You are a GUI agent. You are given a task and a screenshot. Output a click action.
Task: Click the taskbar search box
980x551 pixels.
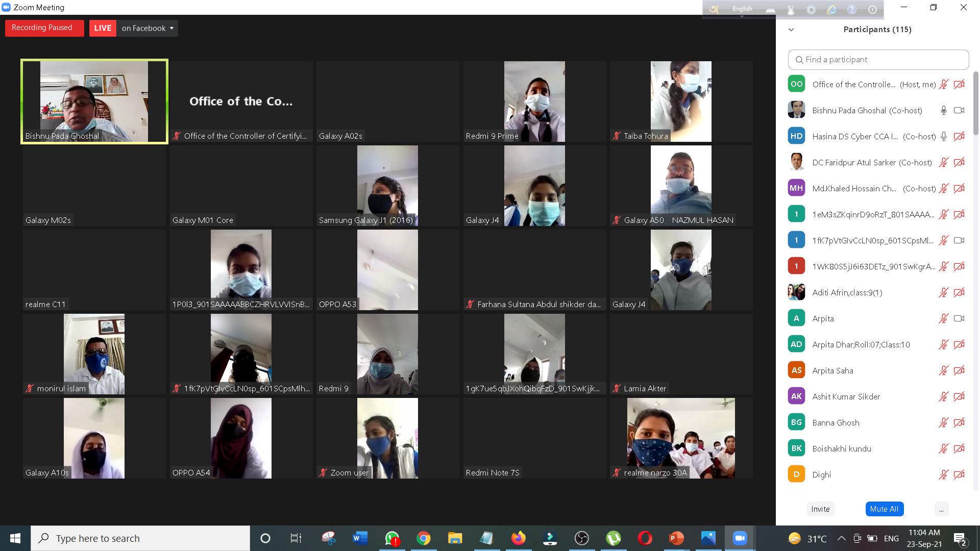pos(140,538)
